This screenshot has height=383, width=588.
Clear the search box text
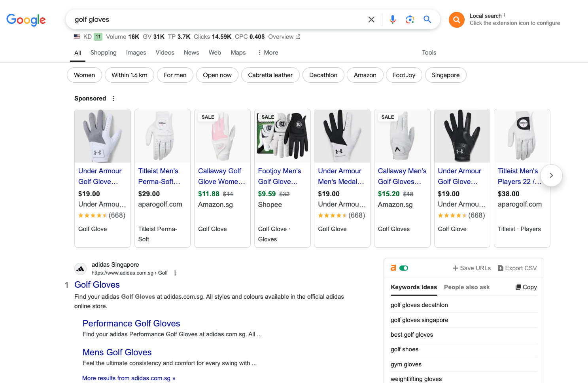[371, 19]
